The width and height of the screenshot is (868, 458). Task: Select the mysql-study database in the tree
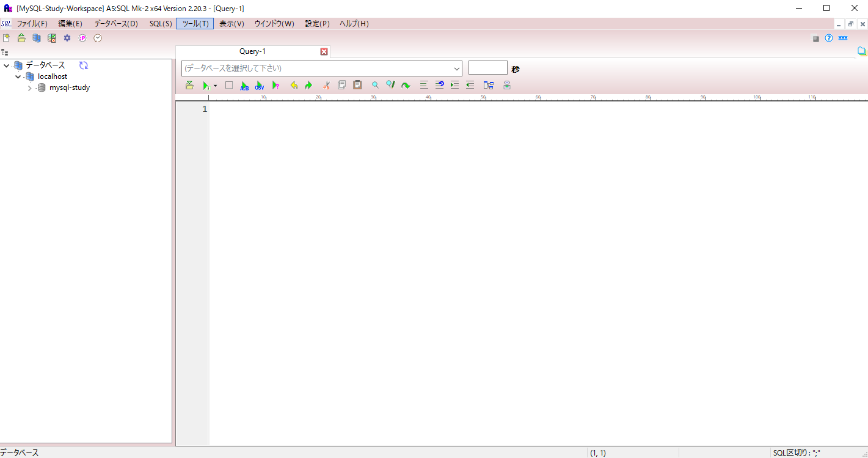pyautogui.click(x=70, y=87)
